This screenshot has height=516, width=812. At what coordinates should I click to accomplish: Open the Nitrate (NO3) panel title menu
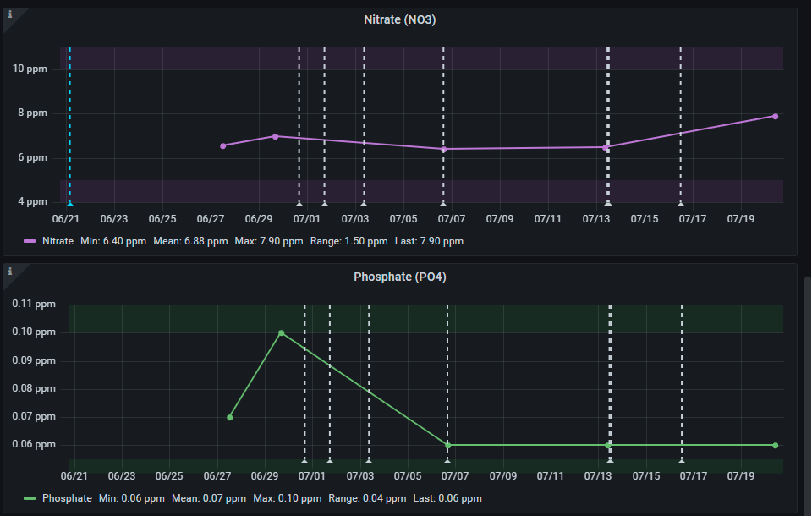(x=400, y=19)
